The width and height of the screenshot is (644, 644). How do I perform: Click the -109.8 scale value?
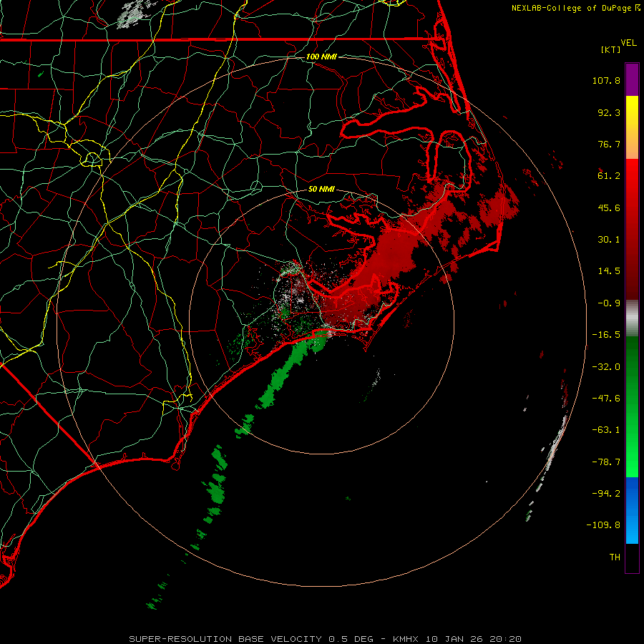(603, 525)
